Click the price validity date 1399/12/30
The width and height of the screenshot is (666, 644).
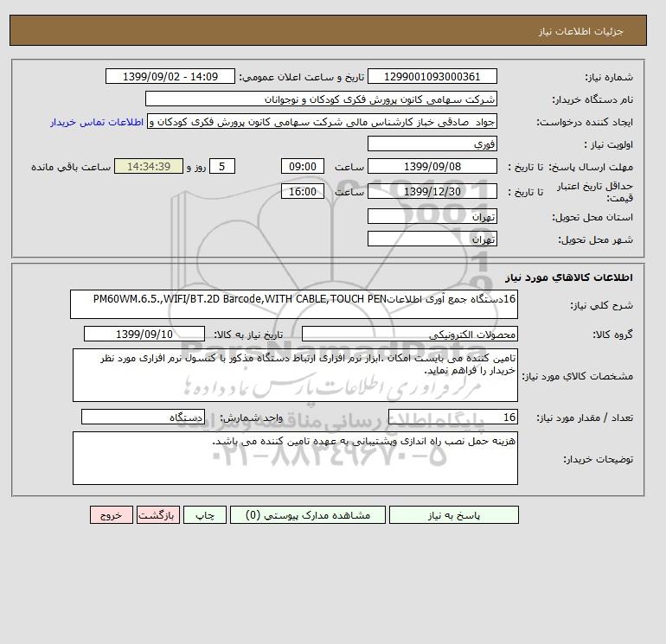click(x=432, y=191)
